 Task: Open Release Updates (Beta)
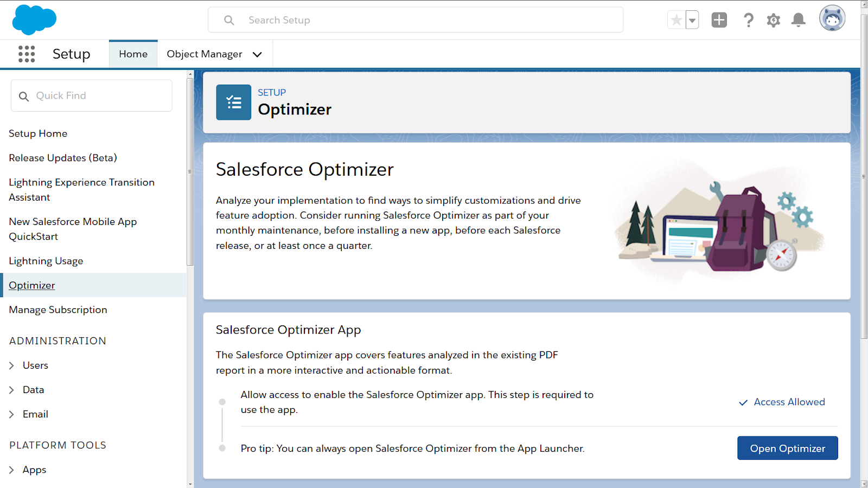63,158
